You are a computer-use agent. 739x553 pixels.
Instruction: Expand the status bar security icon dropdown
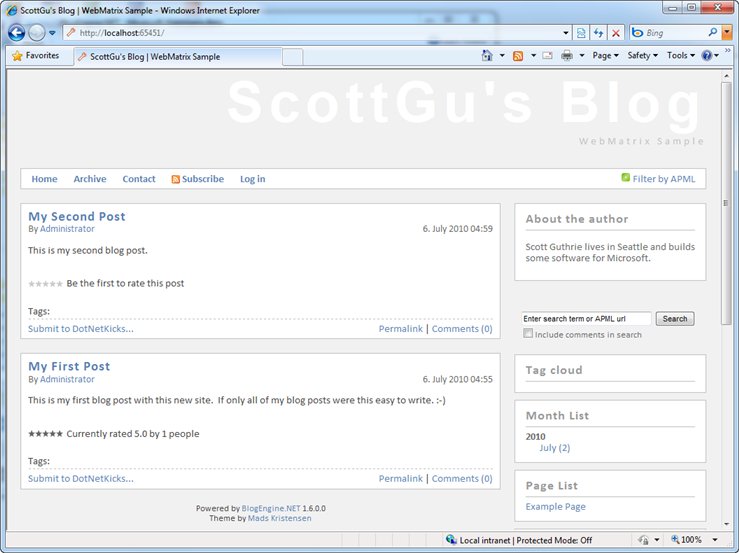(657, 540)
